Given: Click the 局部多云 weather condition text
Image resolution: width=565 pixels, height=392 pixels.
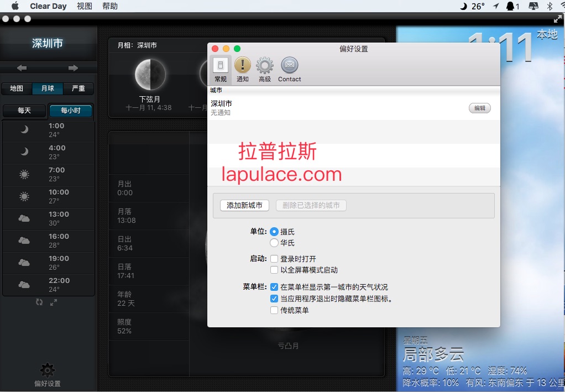Looking at the screenshot, I should click(x=433, y=355).
